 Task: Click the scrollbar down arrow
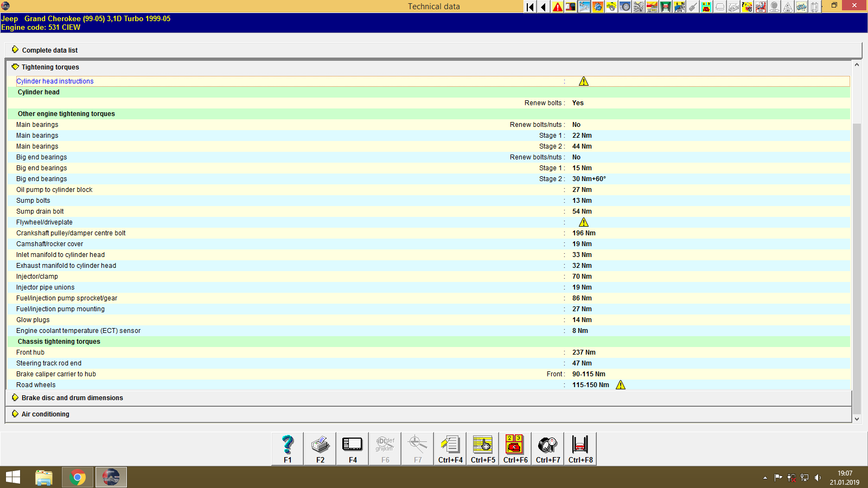(856, 419)
